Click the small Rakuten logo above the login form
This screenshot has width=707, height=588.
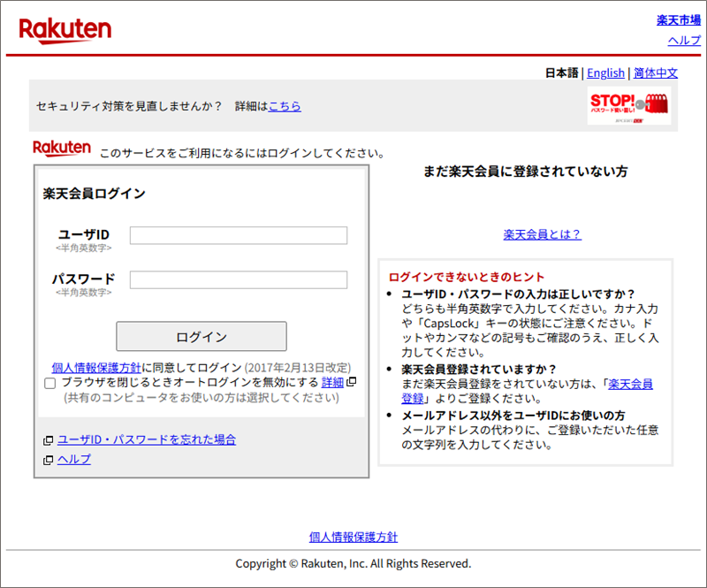[62, 148]
